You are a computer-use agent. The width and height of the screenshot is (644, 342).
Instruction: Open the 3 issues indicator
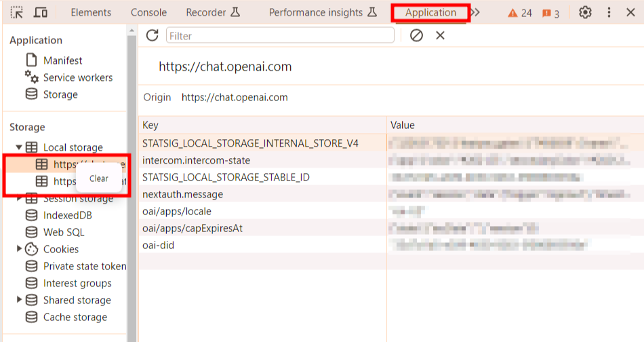[550, 14]
